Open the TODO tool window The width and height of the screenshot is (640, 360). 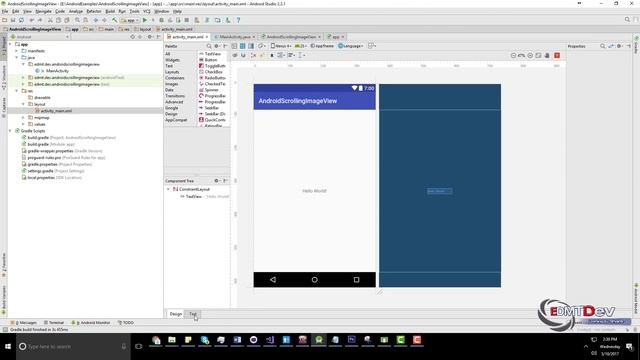click(126, 322)
